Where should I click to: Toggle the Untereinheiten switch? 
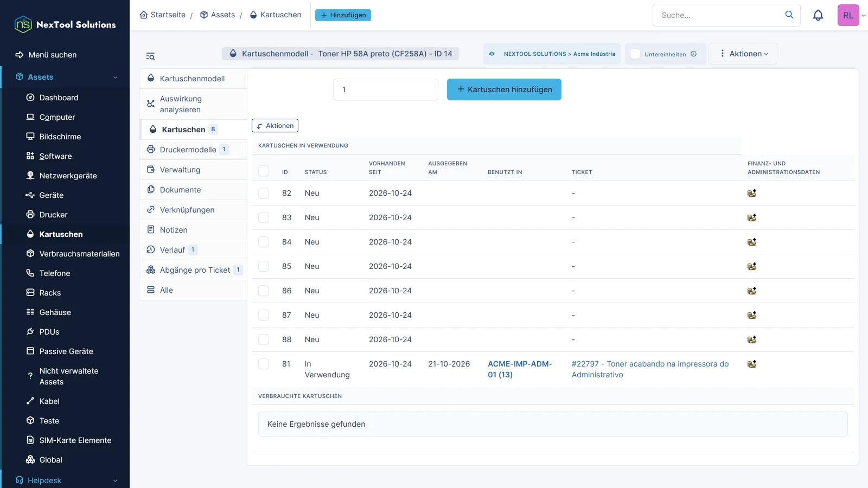point(635,54)
